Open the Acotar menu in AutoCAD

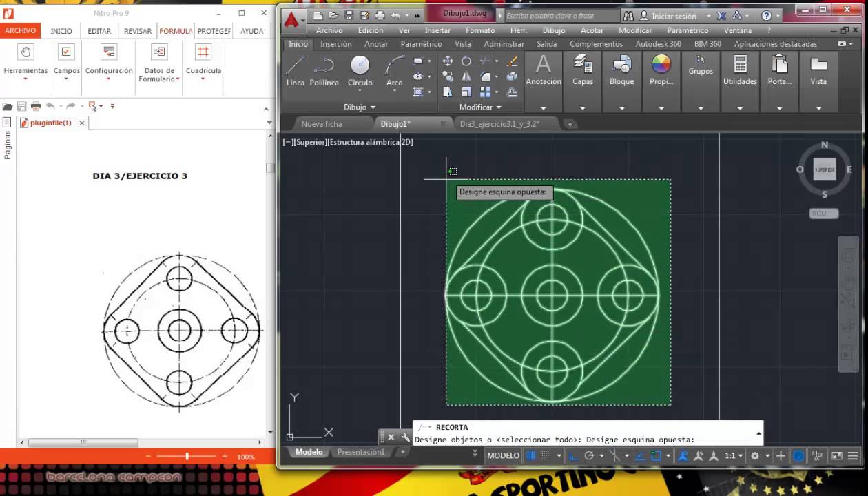coord(592,30)
